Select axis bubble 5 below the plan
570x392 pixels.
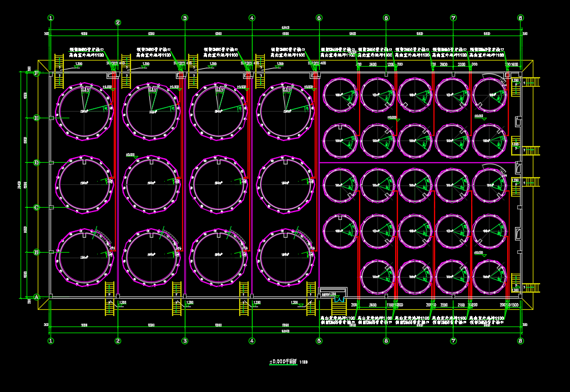point(319,341)
